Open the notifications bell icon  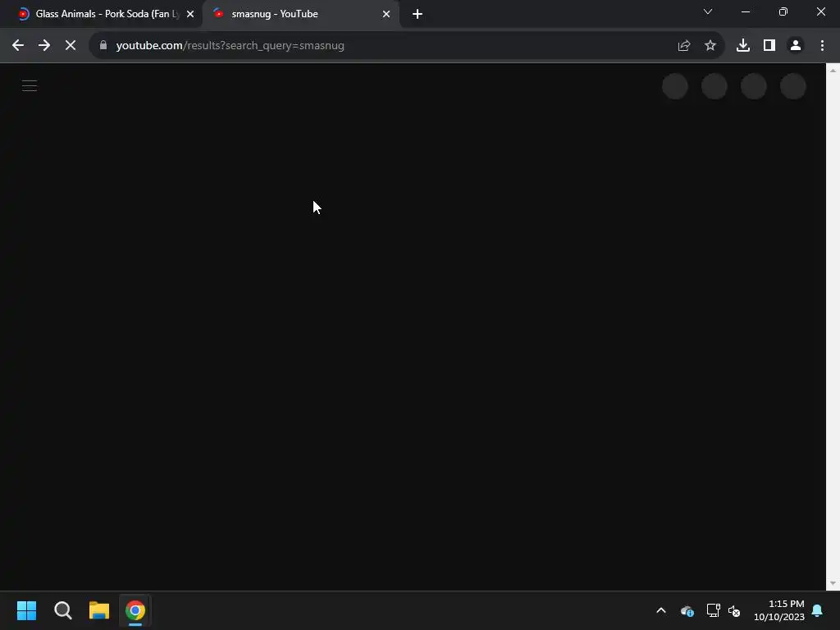coord(818,610)
